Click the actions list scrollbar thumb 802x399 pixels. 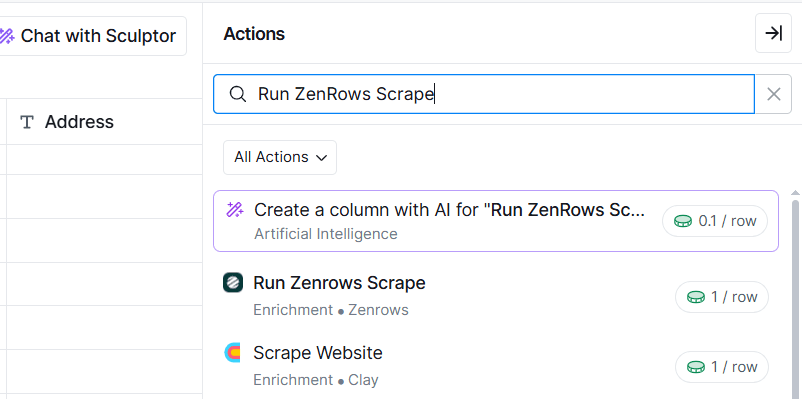[795, 299]
